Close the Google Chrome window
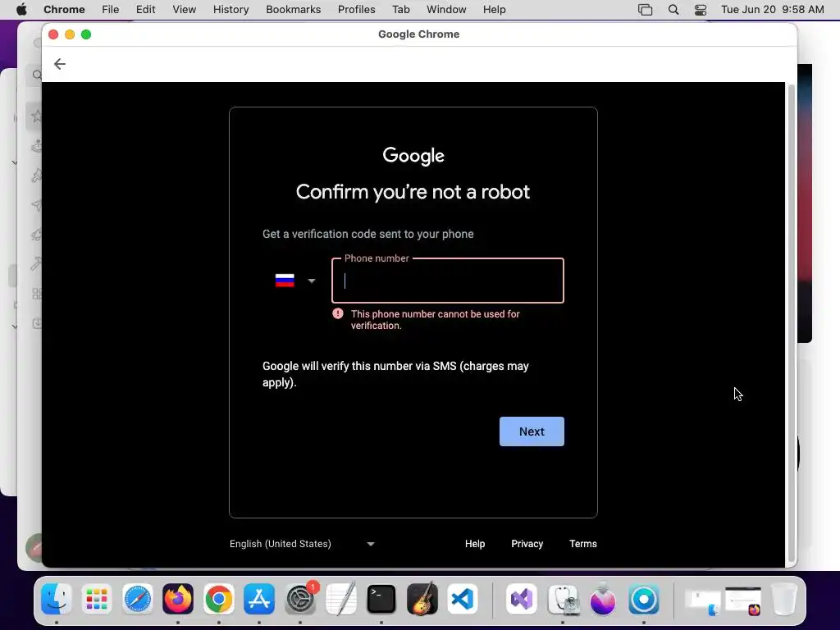 (53, 34)
